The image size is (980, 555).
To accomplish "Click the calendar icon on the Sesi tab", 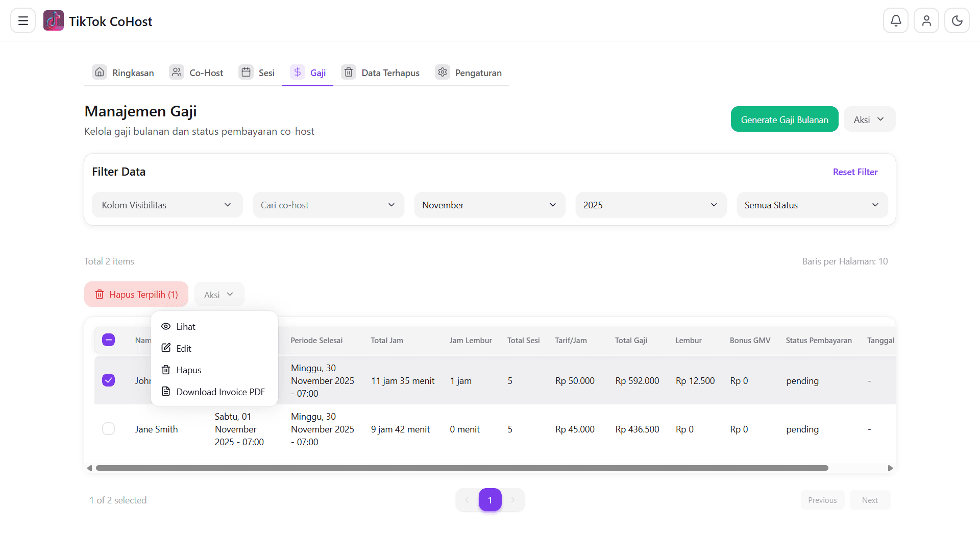I will [246, 72].
